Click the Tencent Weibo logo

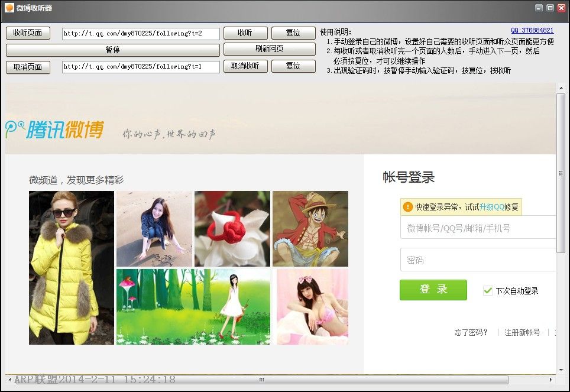point(54,129)
